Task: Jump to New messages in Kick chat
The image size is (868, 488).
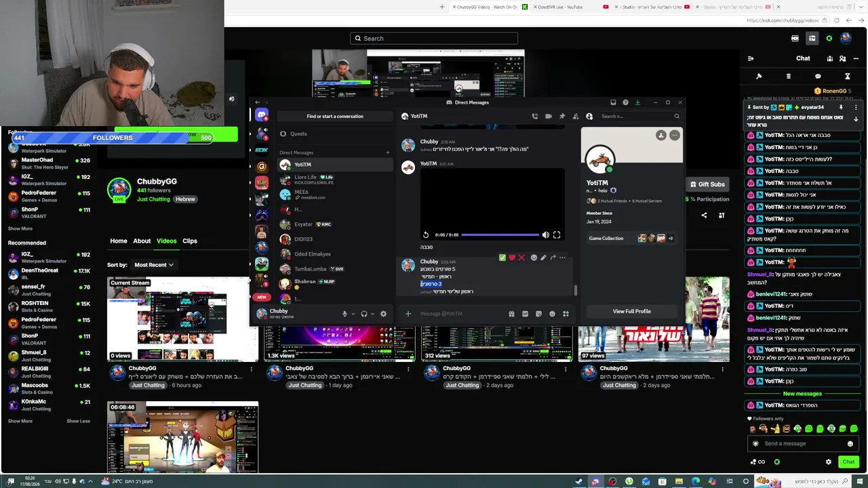Action: tap(802, 394)
